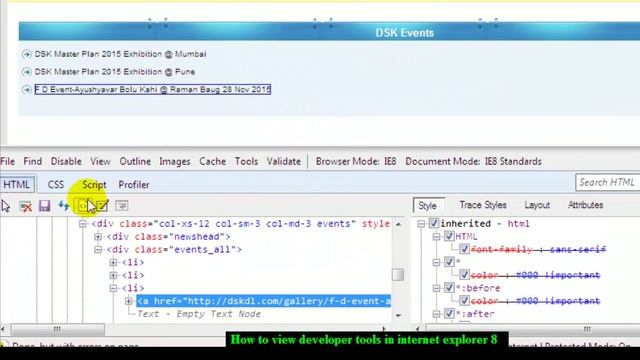Click the HTML pane horizontal scrollbar thumb

(57, 329)
